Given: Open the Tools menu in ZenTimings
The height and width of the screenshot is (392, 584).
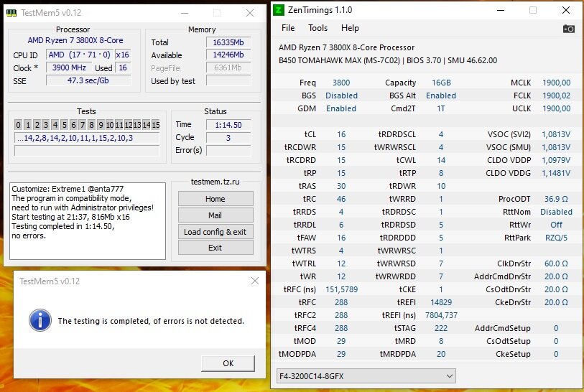Looking at the screenshot, I should [x=318, y=28].
